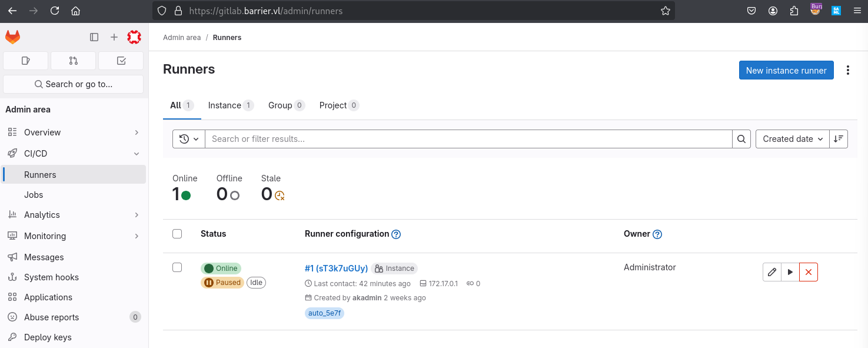
Task: Expand the Overview sidebar section
Action: [x=74, y=132]
